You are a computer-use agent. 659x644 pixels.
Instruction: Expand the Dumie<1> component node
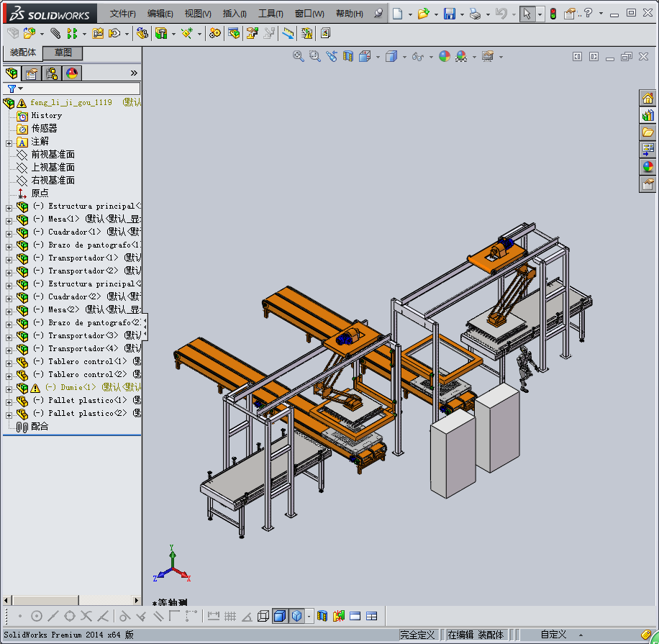9,388
